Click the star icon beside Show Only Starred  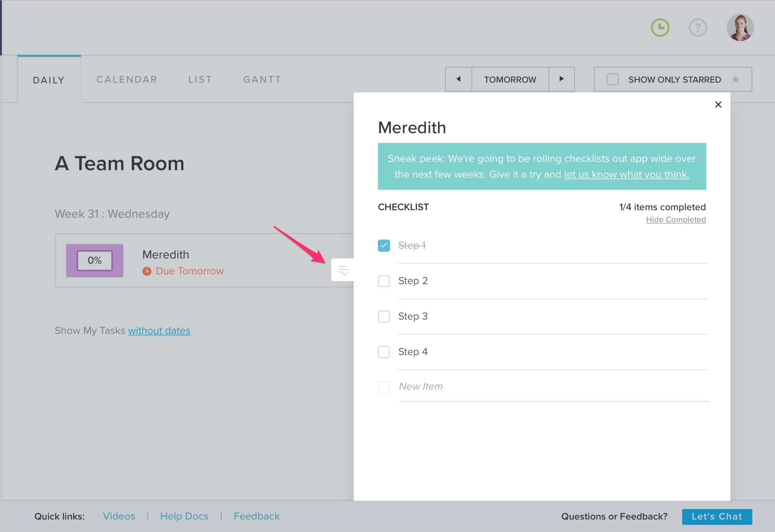tap(735, 79)
